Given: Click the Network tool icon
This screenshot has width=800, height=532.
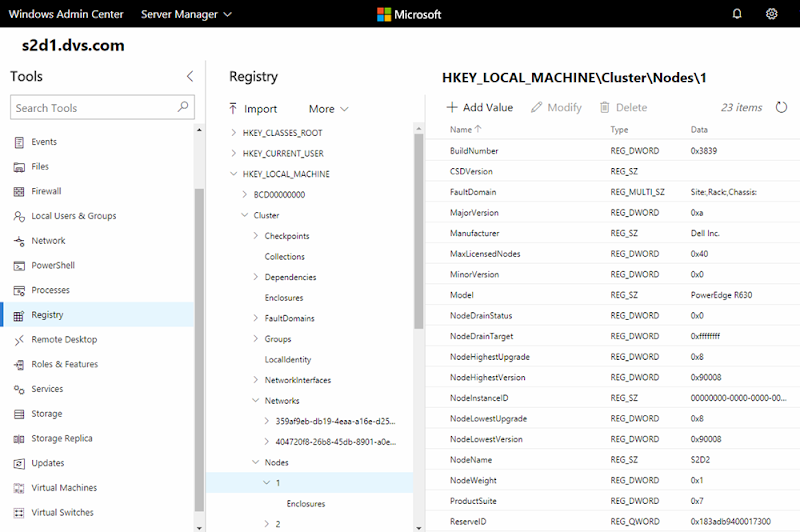Looking at the screenshot, I should tap(19, 241).
